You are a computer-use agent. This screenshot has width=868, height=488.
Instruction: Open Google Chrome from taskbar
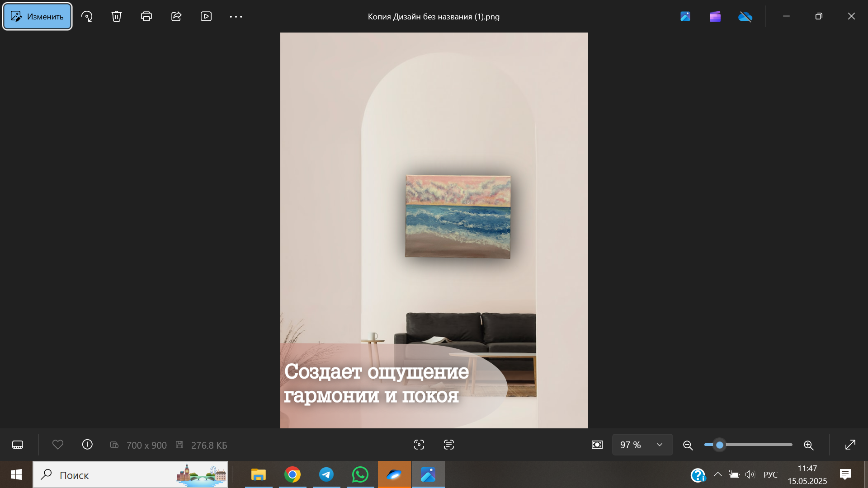292,474
